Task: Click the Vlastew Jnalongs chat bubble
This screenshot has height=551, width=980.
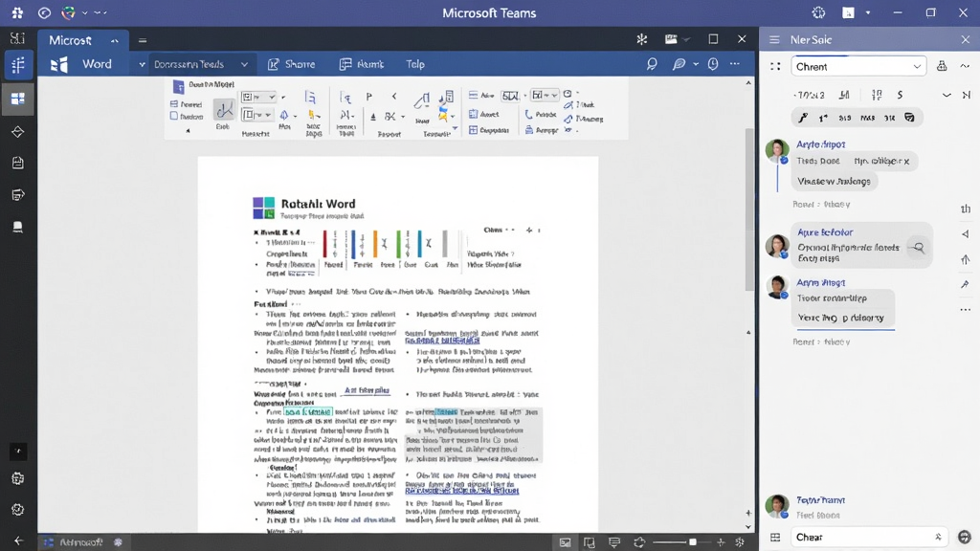Action: coord(834,181)
